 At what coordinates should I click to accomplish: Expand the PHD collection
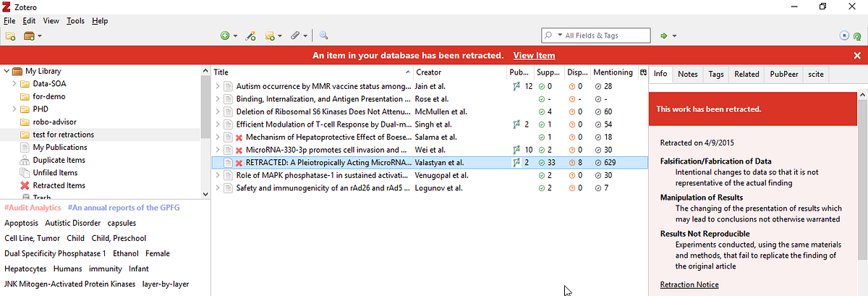coord(14,109)
